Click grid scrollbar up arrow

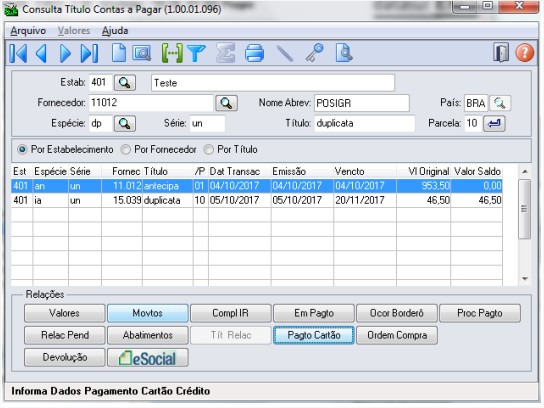coord(525,171)
